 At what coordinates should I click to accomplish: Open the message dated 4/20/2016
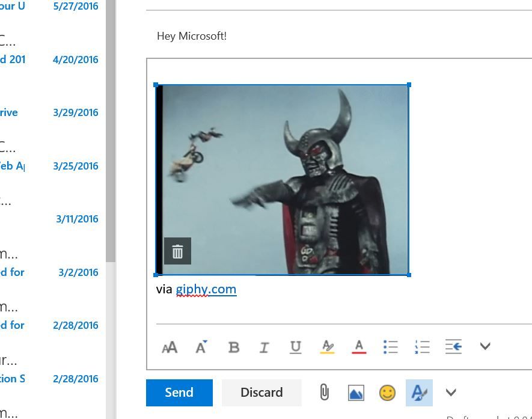pyautogui.click(x=76, y=60)
